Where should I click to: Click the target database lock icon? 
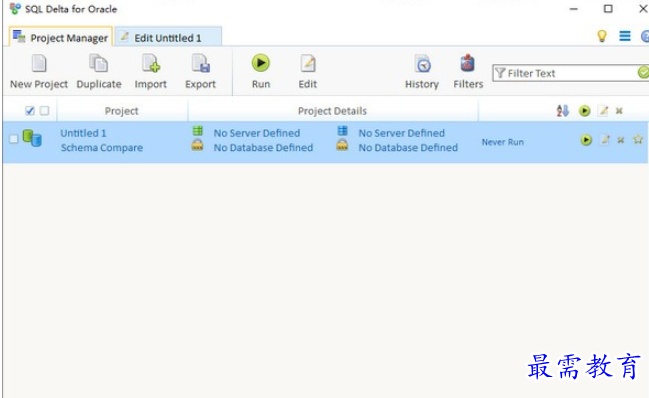tap(342, 145)
